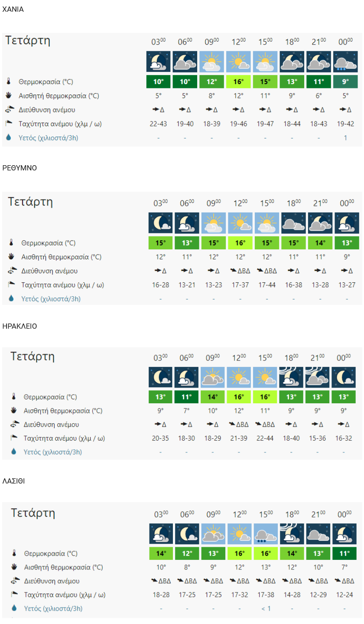Select Rethymno's 03:00 moon and cloud icon
Screen dimensions: 364x624
click(160, 223)
